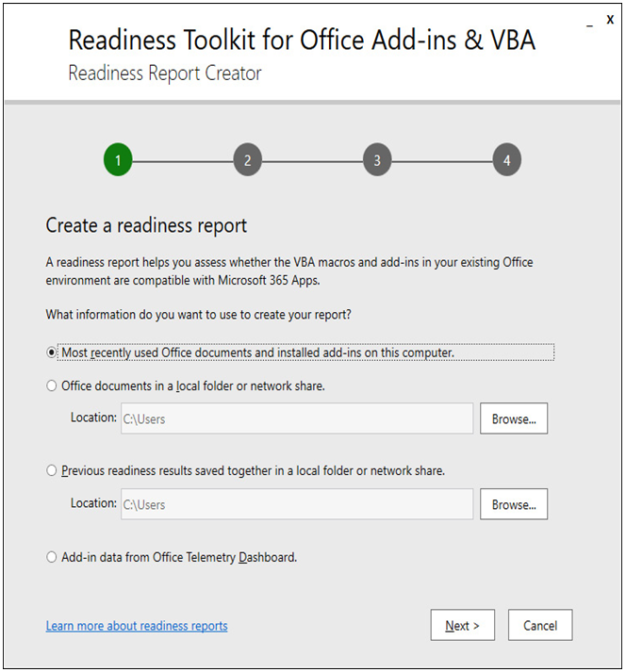
Task: Close the Readiness Toolkit window
Action: (610, 19)
